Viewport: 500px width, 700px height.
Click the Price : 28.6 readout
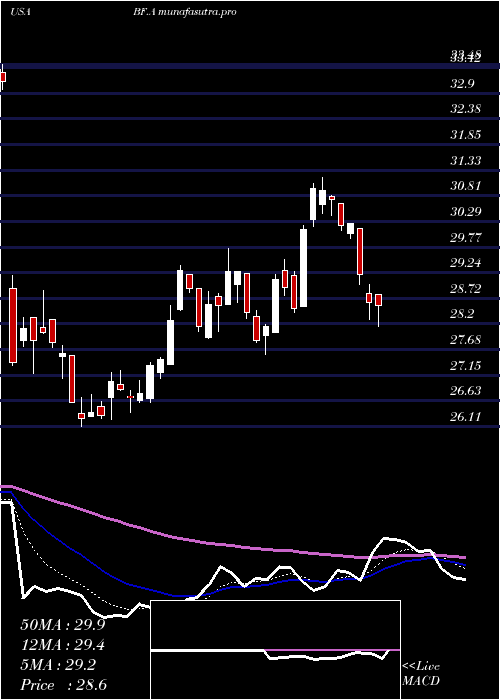pyautogui.click(x=63, y=685)
